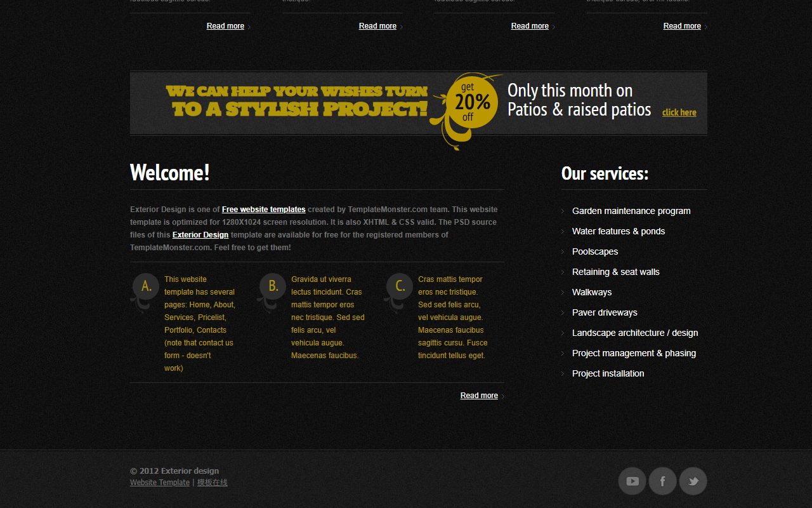Open the Website Template footer link
This screenshot has height=508, width=812.
pyautogui.click(x=160, y=483)
